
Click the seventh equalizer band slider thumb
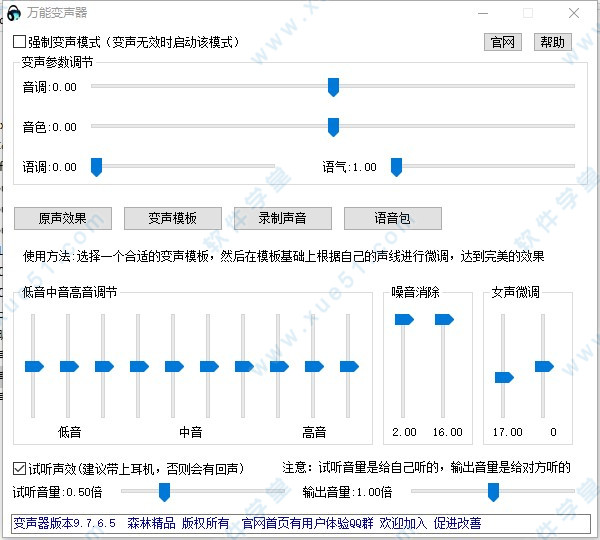coord(245,367)
